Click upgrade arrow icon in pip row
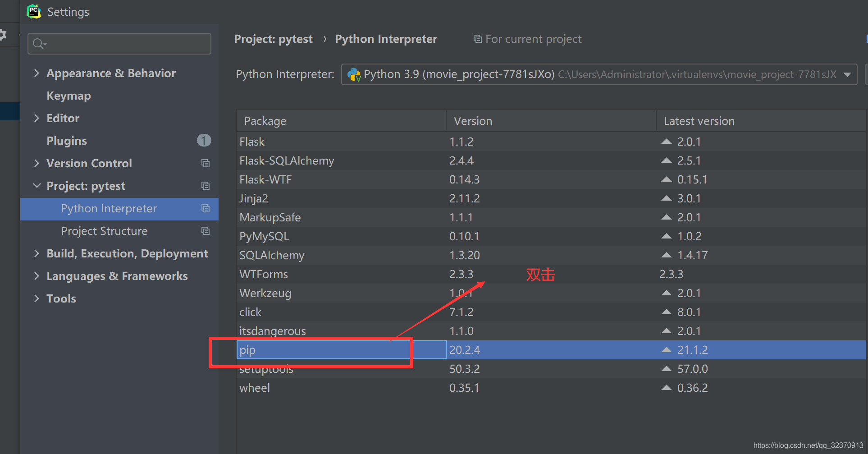Screen dimensions: 868x454 click(x=666, y=350)
